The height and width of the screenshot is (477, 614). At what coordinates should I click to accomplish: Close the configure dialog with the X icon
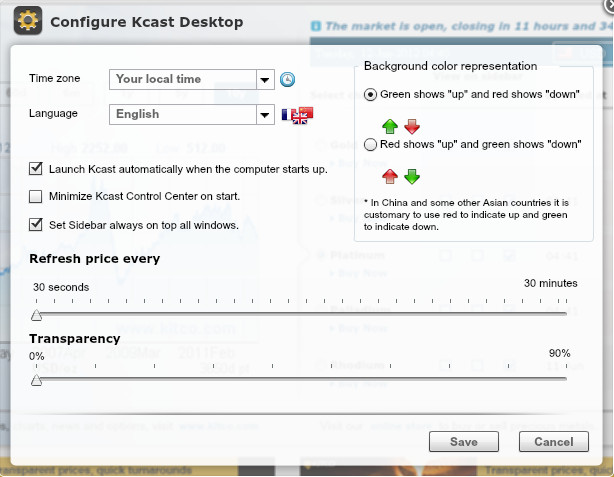[609, 6]
